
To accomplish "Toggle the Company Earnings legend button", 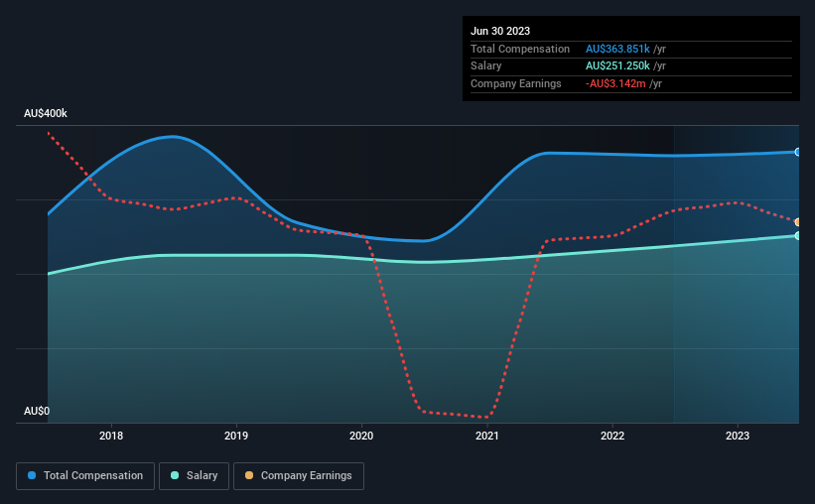I will click(x=299, y=476).
